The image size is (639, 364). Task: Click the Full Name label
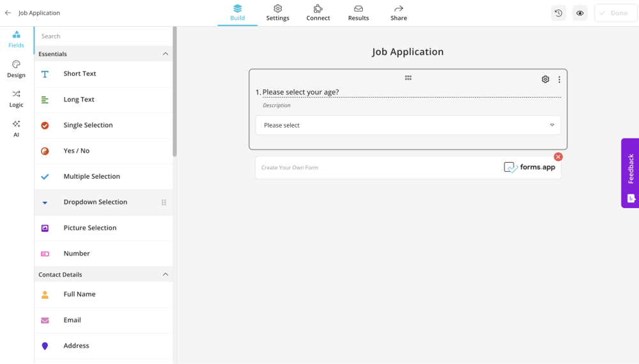point(79,294)
